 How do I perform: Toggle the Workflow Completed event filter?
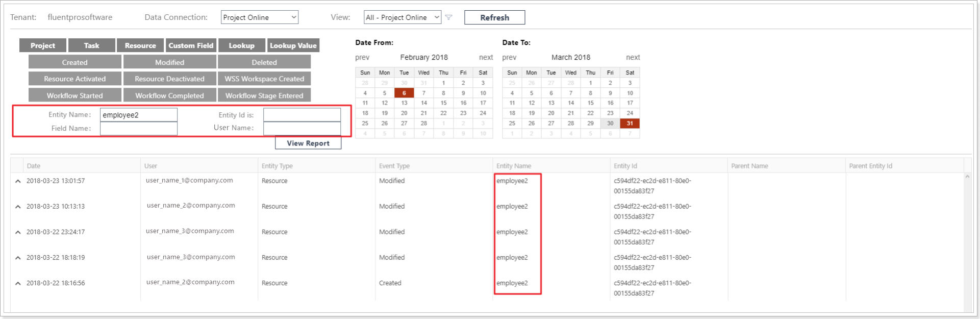tap(169, 95)
